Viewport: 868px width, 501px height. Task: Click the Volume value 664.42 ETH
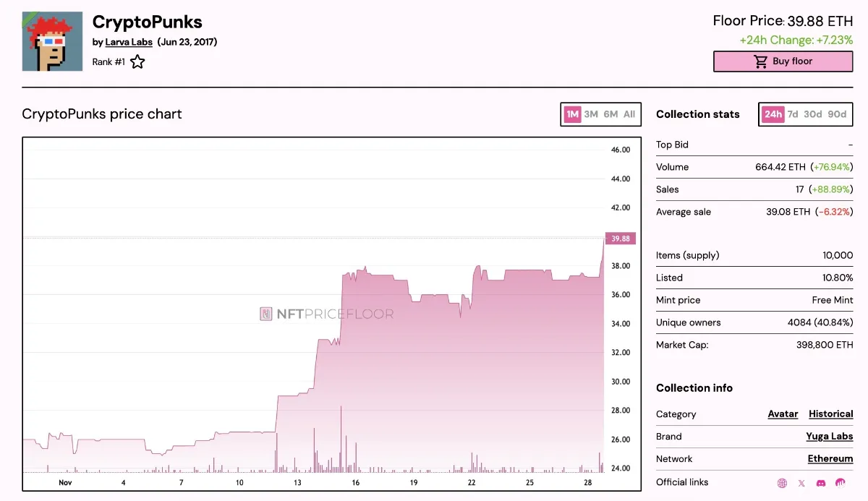point(780,167)
